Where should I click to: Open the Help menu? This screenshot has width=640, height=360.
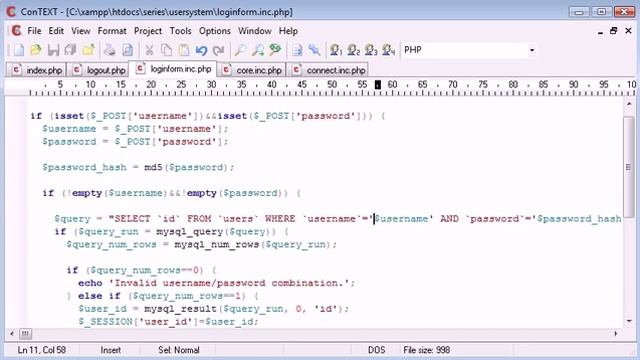[288, 31]
